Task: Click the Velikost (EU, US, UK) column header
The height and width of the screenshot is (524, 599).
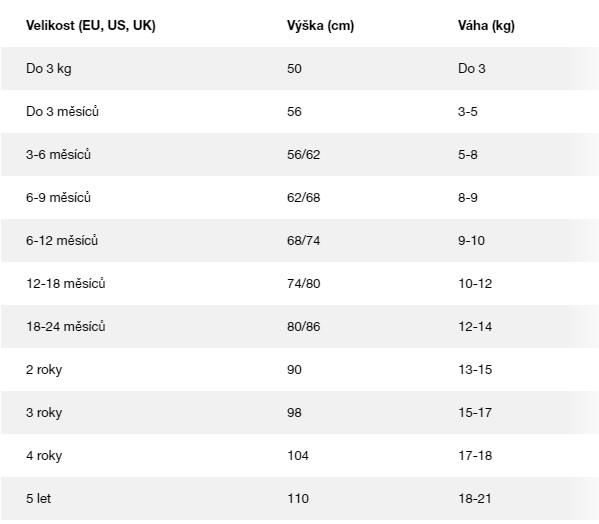Action: pos(91,26)
